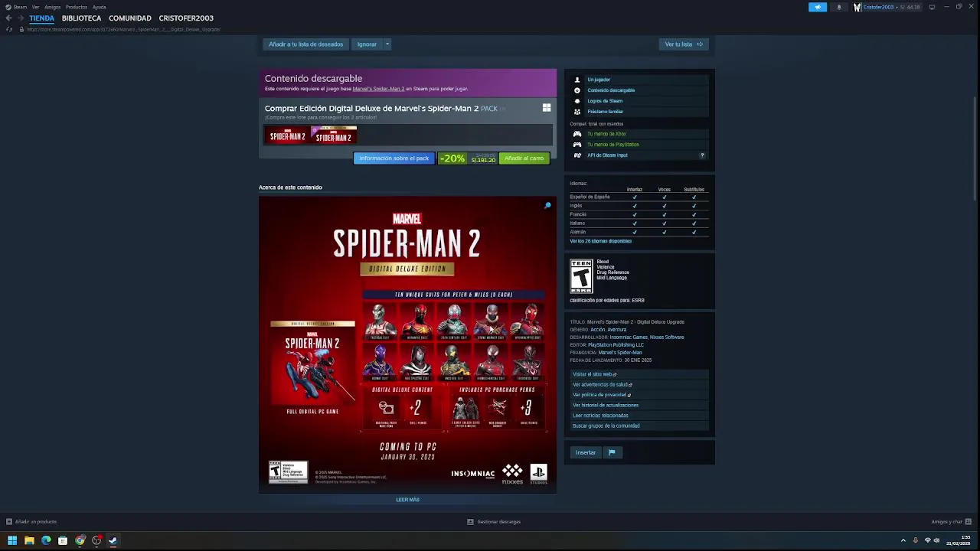Open the Productos menu
The width and height of the screenshot is (980, 551).
(77, 7)
